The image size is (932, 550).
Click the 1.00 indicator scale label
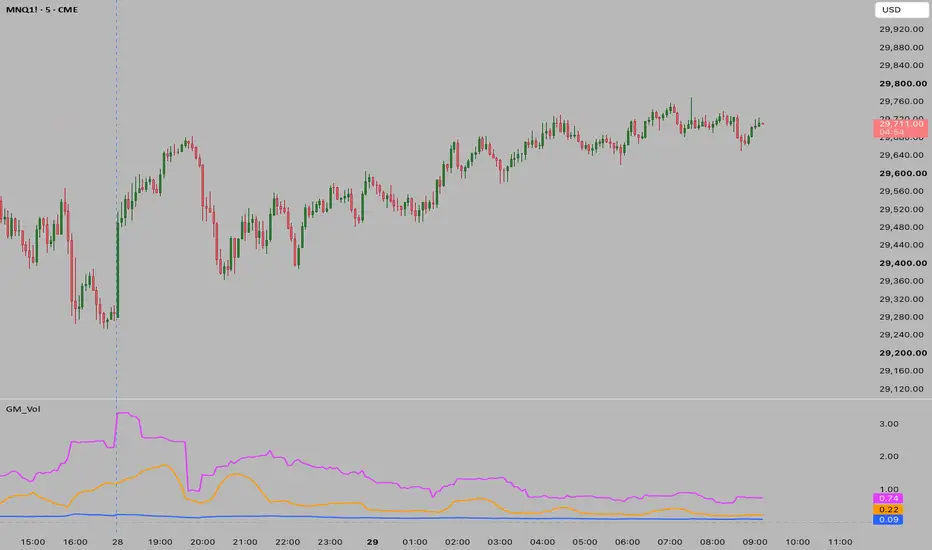889,489
